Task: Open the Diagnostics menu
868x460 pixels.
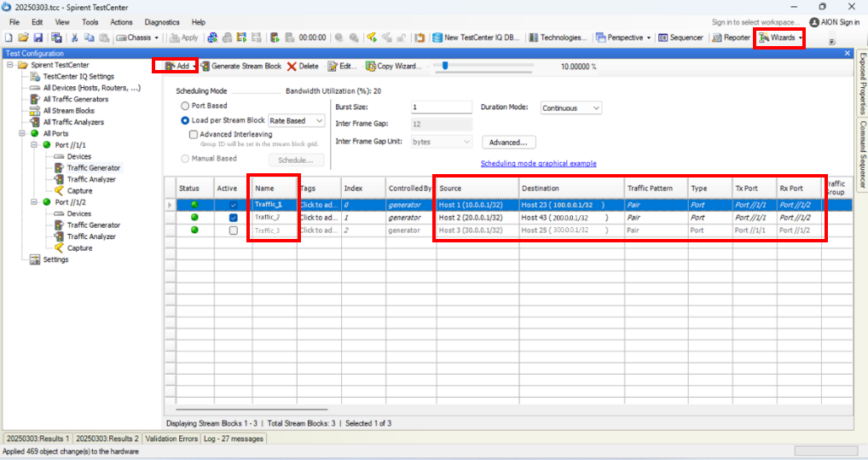Action: click(162, 22)
